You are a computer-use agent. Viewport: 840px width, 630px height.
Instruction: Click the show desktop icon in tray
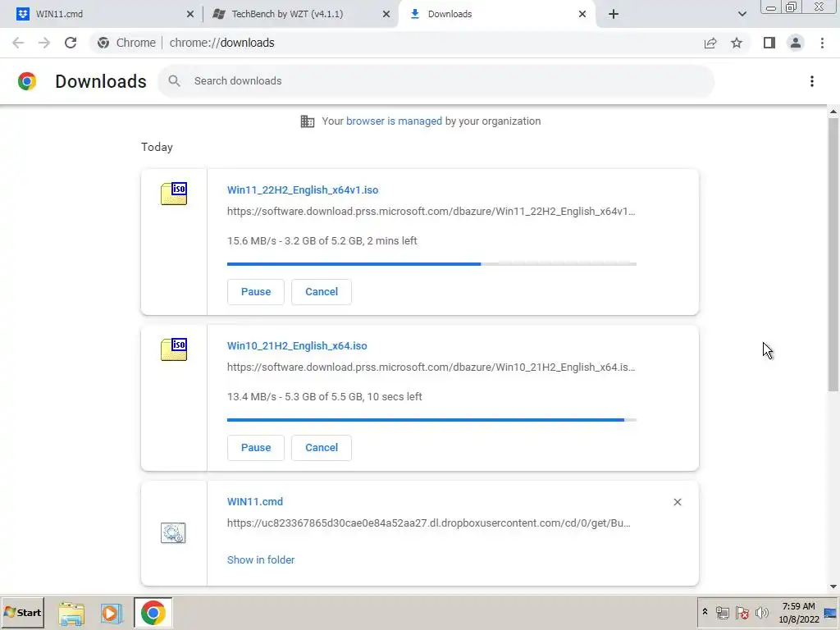(x=830, y=613)
